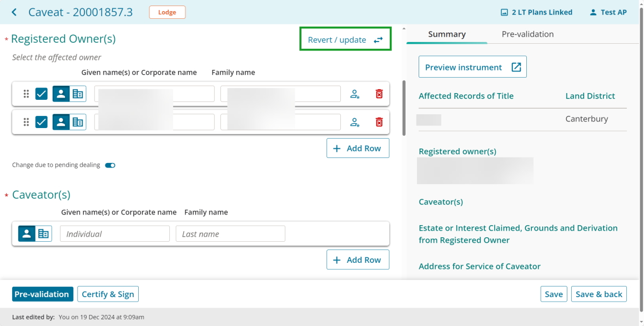Click the drag handle of second owner row
The width and height of the screenshot is (644, 326).
pos(26,122)
